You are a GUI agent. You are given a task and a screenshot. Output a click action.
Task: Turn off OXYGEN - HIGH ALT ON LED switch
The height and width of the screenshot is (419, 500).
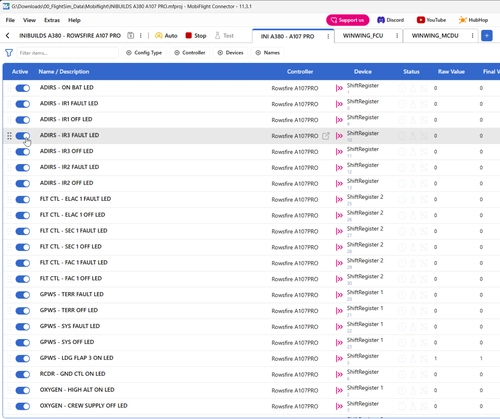pyautogui.click(x=23, y=390)
